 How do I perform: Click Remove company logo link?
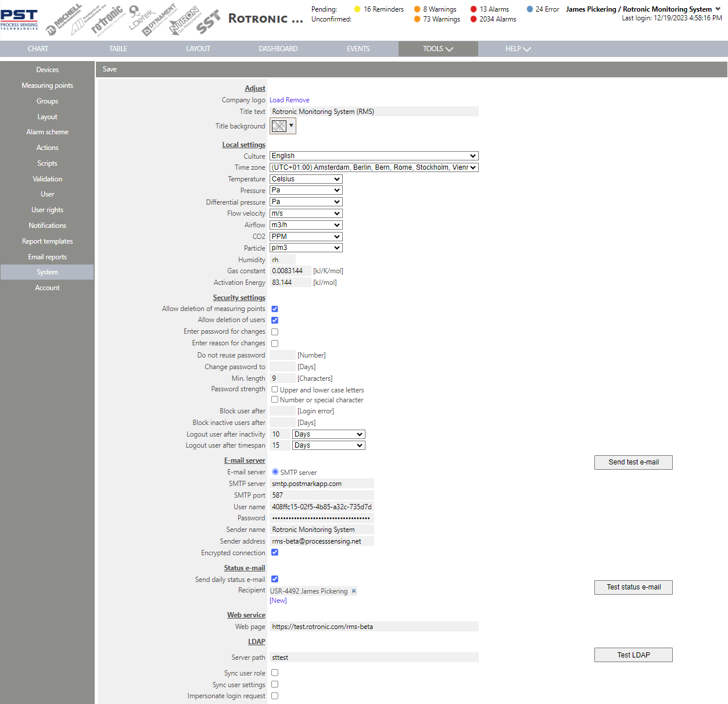(297, 100)
